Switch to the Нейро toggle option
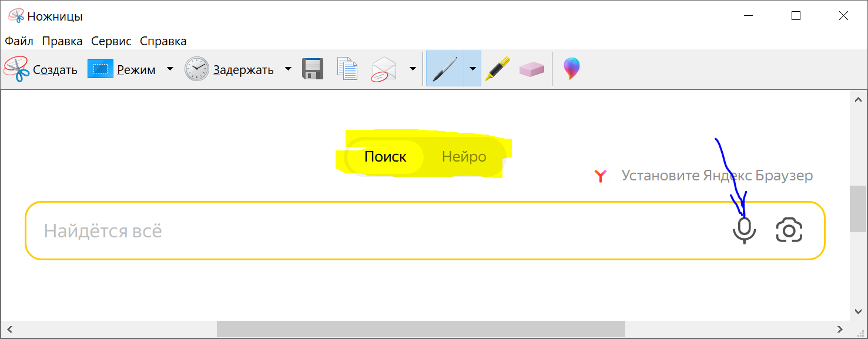The image size is (868, 339). tap(464, 157)
